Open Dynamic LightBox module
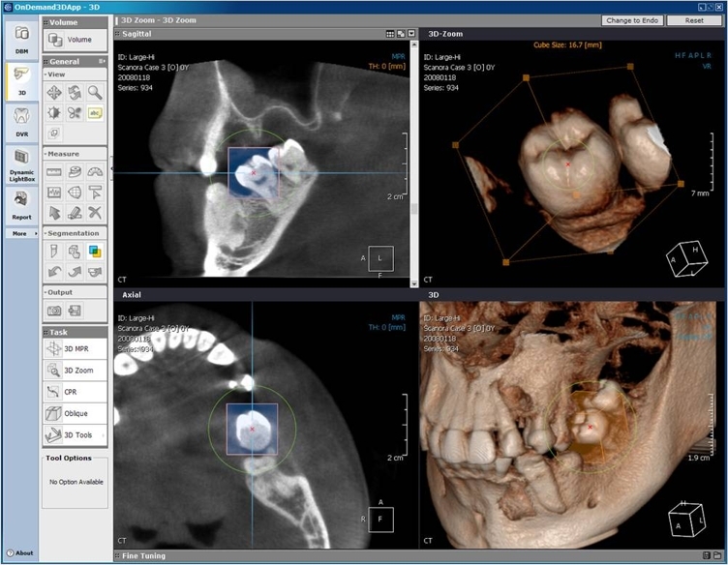 pos(22,164)
